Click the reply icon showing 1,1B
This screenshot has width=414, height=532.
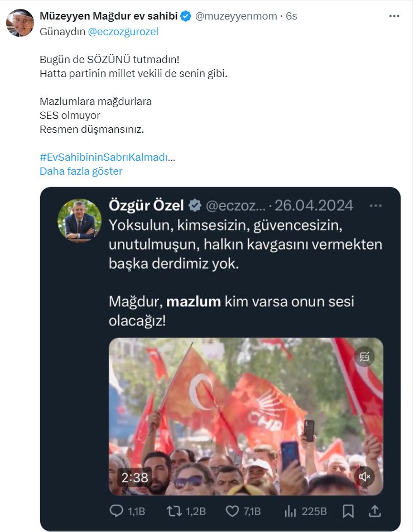pos(116,511)
